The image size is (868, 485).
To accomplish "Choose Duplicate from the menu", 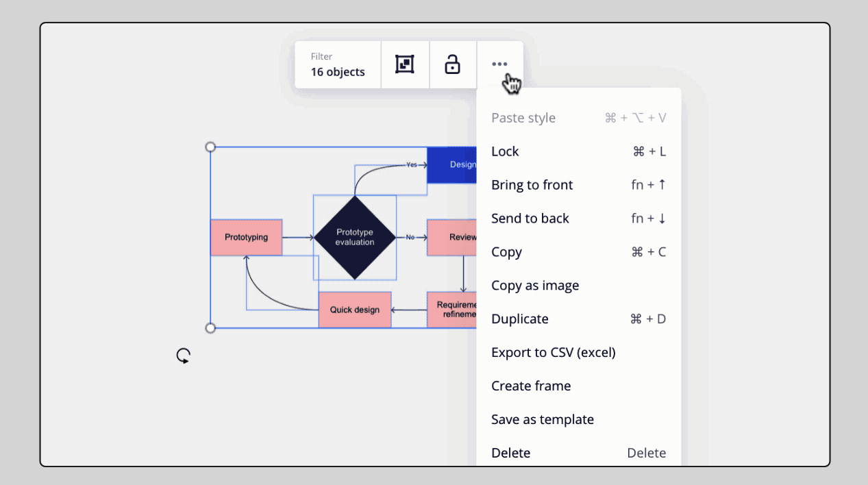I will [x=519, y=319].
